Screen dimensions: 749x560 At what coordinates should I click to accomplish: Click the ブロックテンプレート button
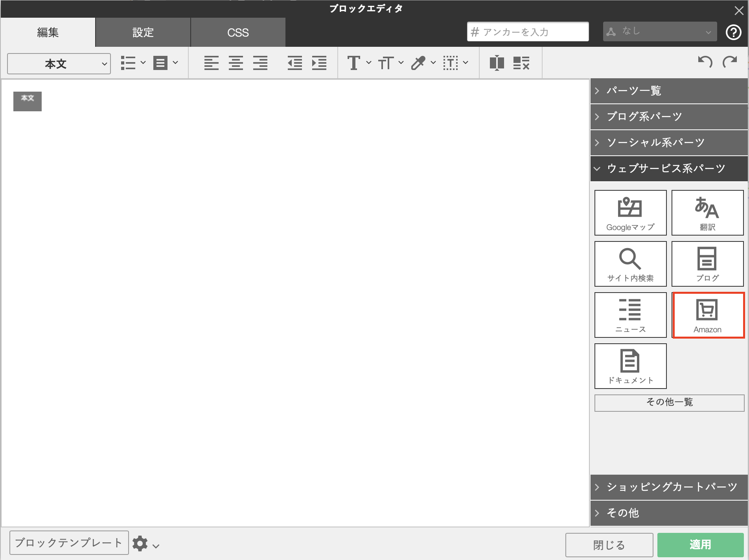pyautogui.click(x=69, y=543)
